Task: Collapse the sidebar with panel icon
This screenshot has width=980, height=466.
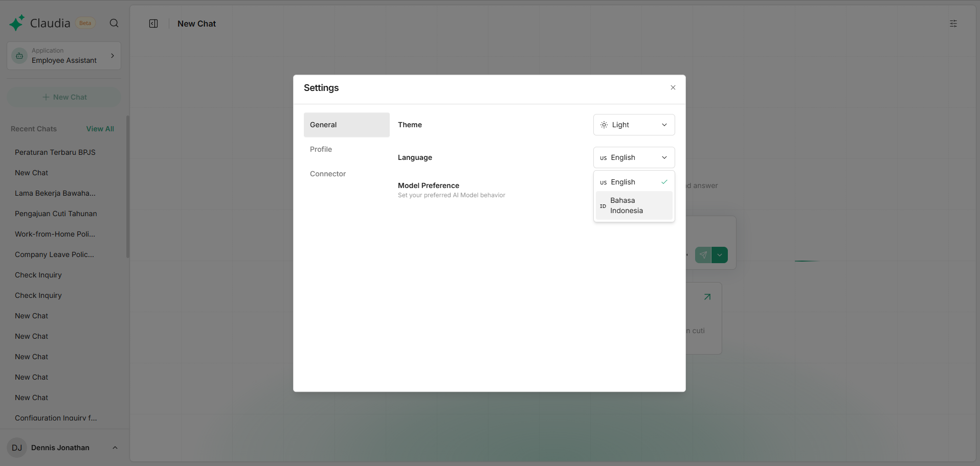Action: coord(153,24)
